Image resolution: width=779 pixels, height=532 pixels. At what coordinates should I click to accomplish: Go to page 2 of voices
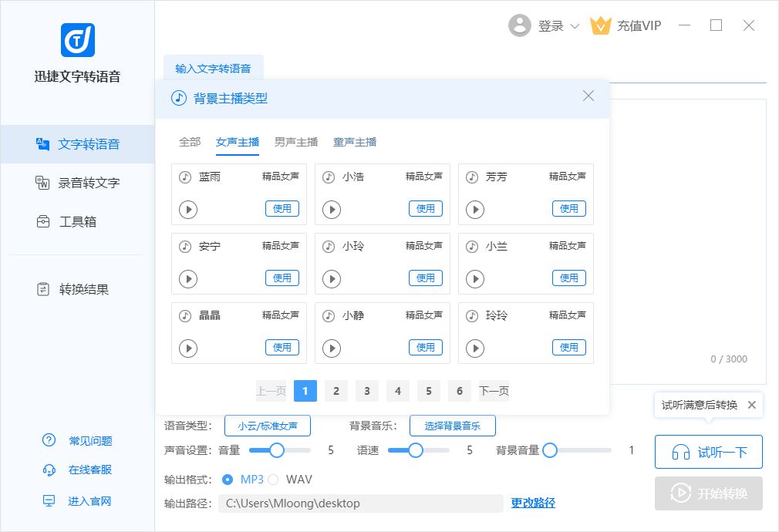[336, 391]
